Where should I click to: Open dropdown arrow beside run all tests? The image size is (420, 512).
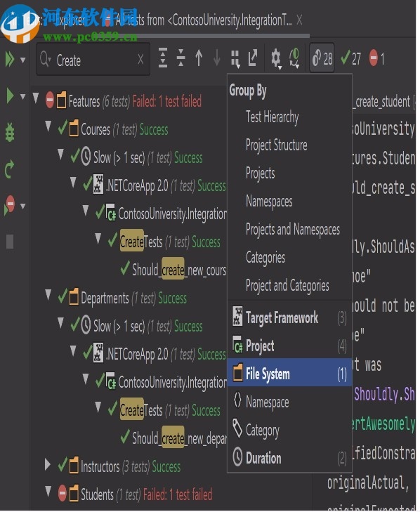tap(23, 60)
